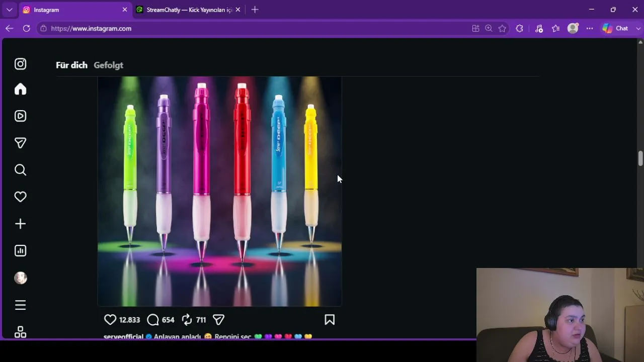Screen dimensions: 644x362
Task: Click the Instagram logo in the sidebar
Action: pos(20,64)
